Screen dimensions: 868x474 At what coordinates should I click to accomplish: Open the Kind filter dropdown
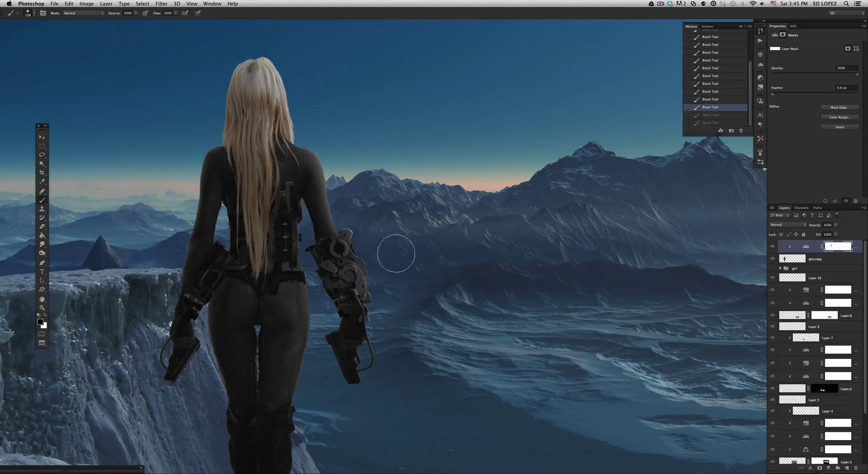tap(780, 215)
